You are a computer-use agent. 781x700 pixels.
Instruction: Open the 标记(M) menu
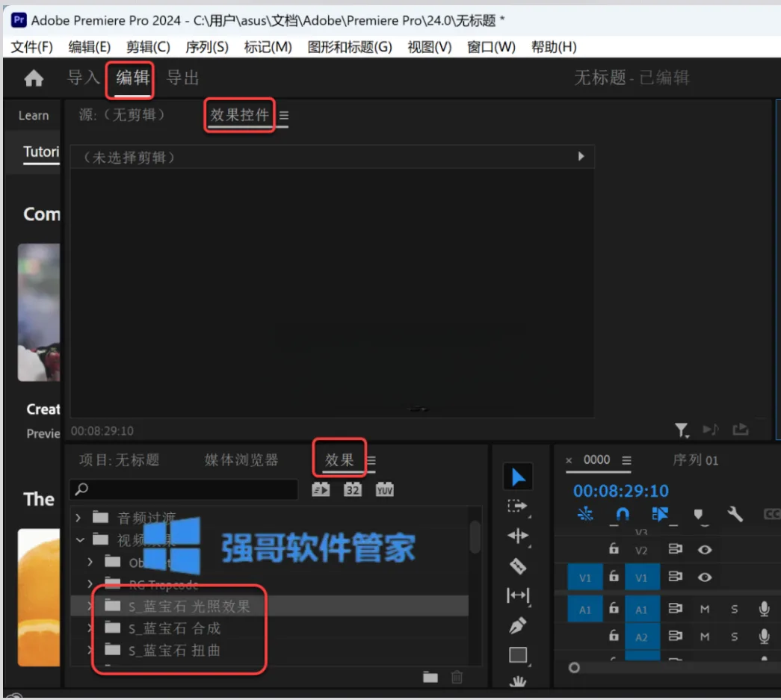pyautogui.click(x=268, y=47)
